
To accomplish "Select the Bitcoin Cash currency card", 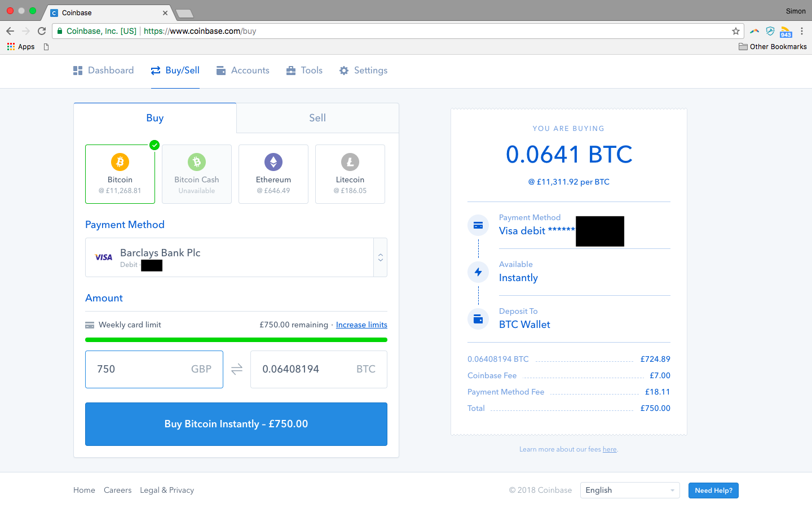I will pos(197,174).
